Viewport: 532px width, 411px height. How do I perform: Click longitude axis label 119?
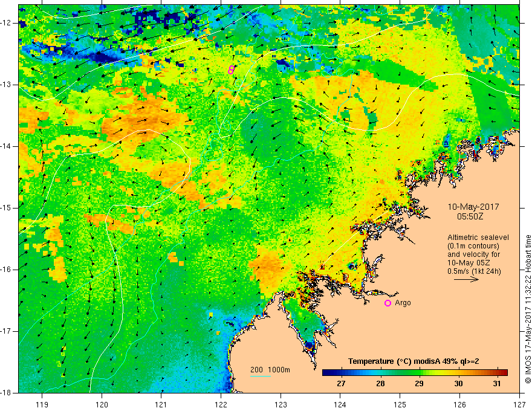pos(42,404)
